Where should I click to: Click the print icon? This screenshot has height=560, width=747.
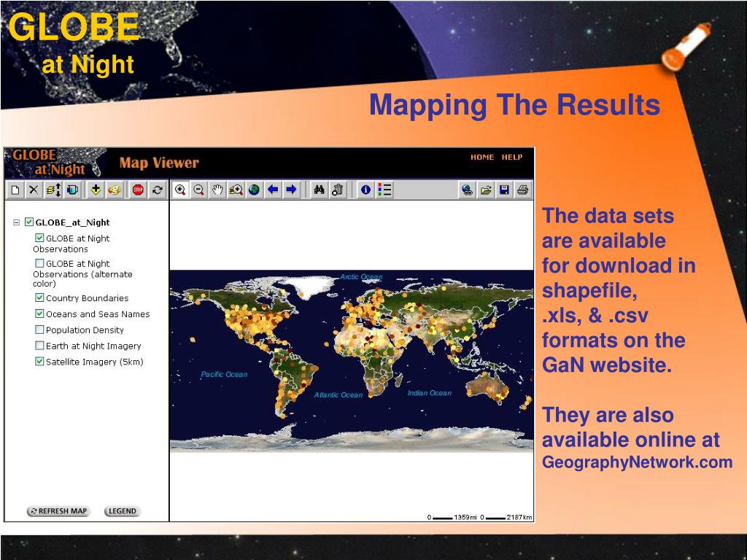522,190
